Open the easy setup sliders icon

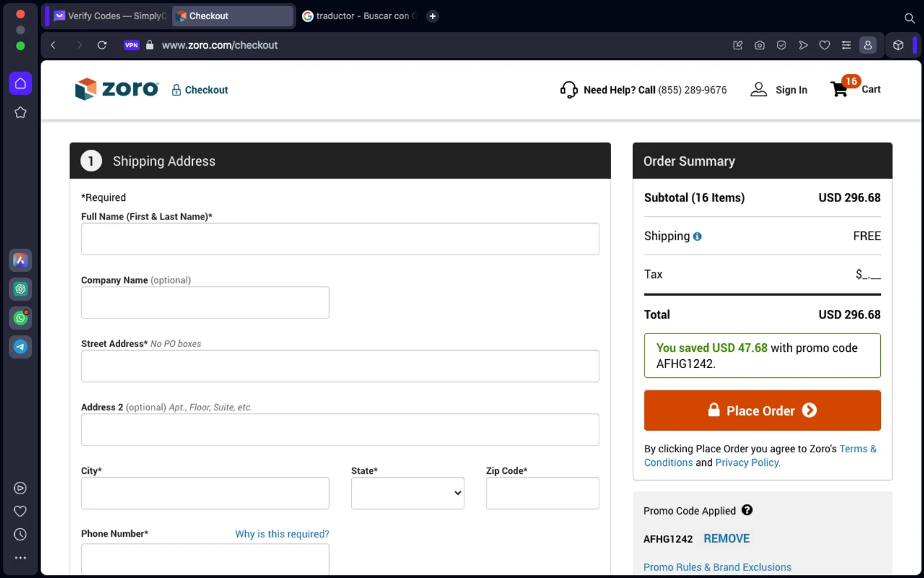[846, 45]
